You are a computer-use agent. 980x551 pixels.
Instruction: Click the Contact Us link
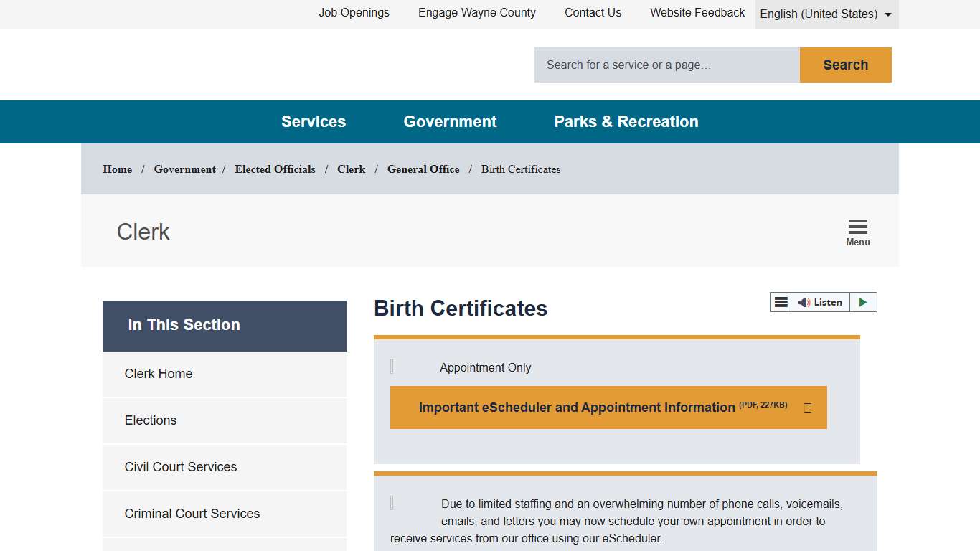click(x=593, y=12)
